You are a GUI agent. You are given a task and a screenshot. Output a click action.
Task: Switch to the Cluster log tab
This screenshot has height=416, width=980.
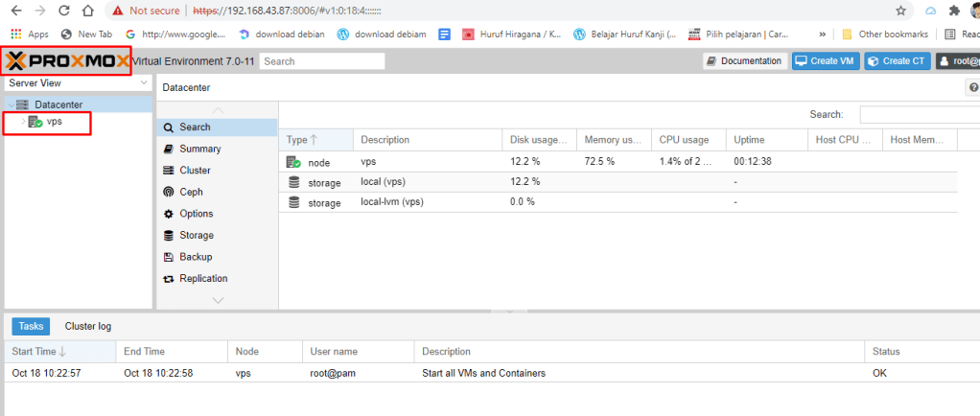coord(87,326)
